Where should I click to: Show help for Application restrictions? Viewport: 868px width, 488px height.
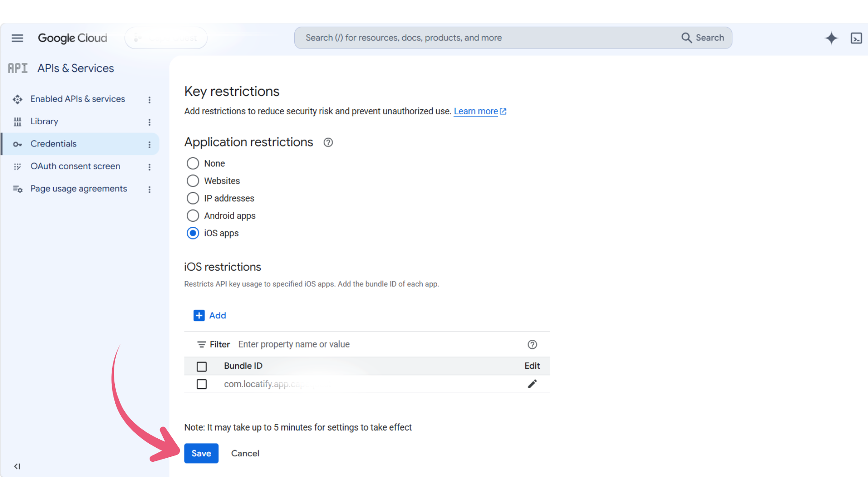(x=328, y=142)
